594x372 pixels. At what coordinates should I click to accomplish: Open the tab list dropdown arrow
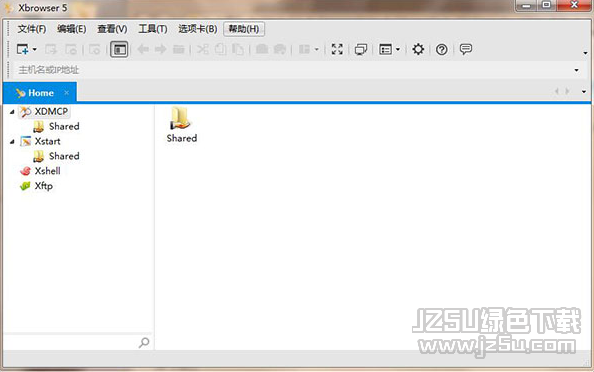584,91
